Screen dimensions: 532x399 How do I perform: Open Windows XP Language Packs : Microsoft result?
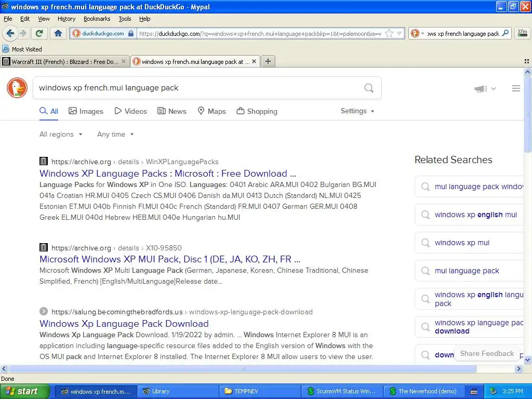[x=168, y=174]
